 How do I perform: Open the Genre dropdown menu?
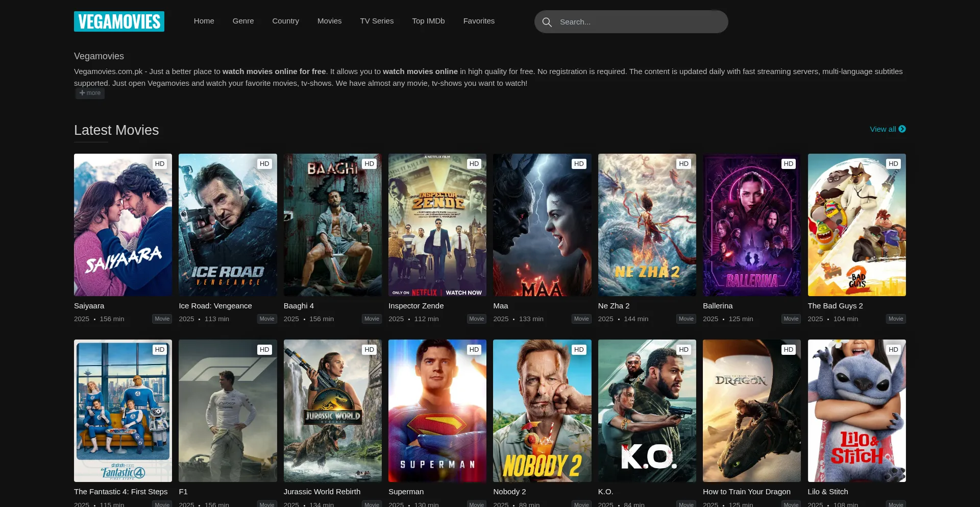tap(243, 21)
